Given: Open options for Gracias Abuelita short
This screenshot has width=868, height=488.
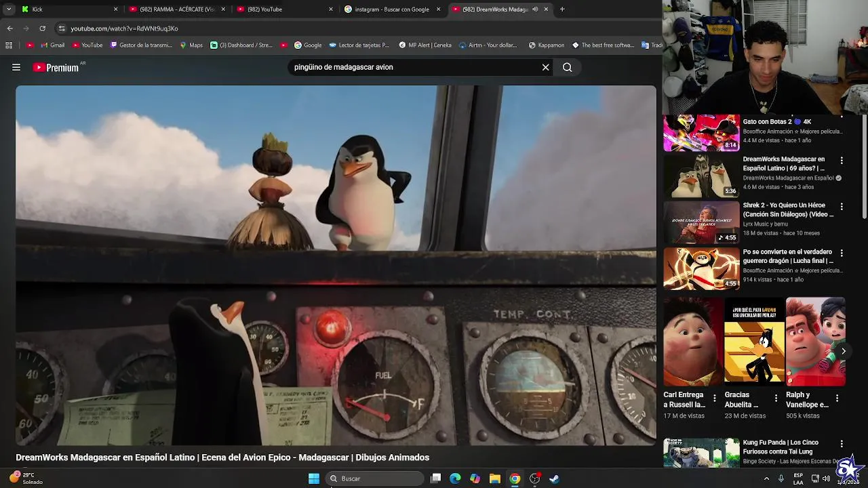Looking at the screenshot, I should [776, 399].
